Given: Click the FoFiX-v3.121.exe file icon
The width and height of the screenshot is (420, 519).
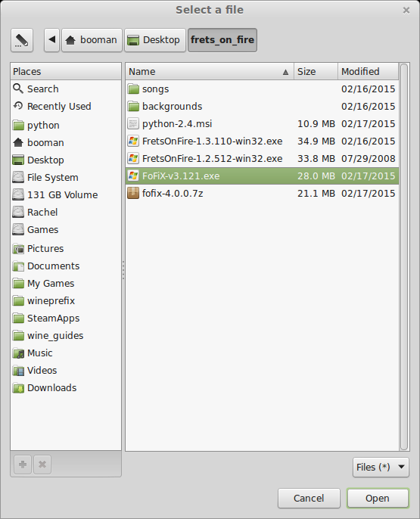Looking at the screenshot, I should (x=133, y=176).
